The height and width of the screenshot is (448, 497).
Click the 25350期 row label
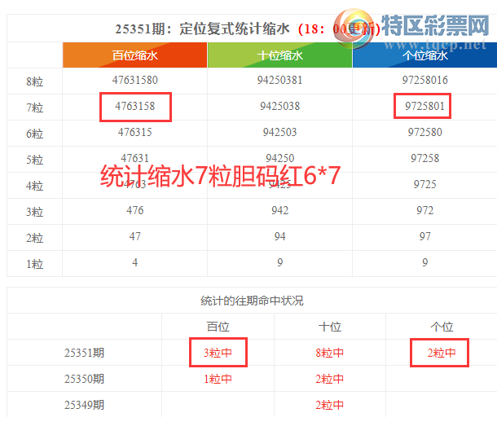coord(84,378)
